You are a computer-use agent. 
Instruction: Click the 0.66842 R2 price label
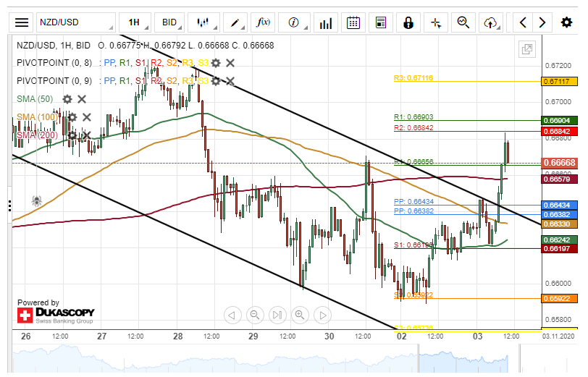coord(559,132)
